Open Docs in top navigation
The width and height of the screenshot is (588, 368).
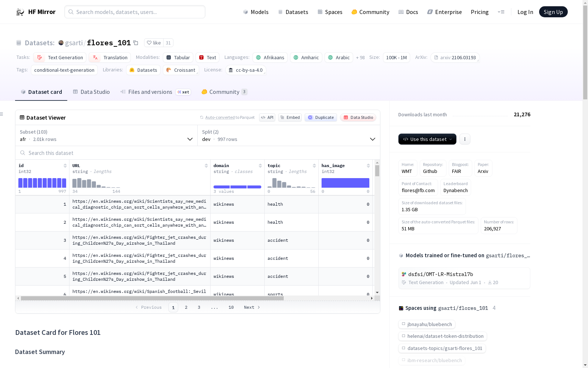click(408, 12)
